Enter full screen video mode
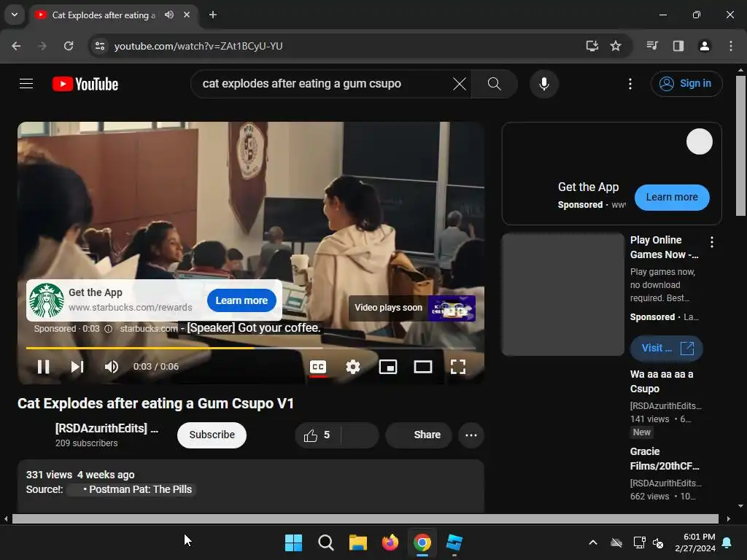The image size is (747, 560). coord(458,367)
